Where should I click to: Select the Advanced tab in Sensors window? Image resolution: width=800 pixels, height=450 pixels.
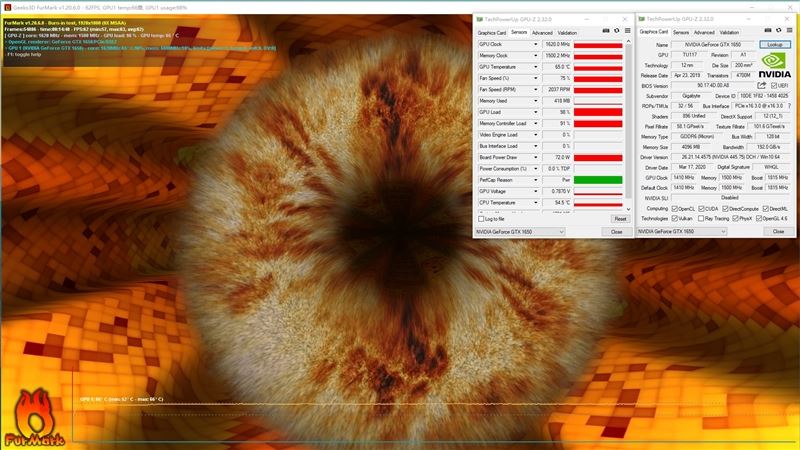542,33
